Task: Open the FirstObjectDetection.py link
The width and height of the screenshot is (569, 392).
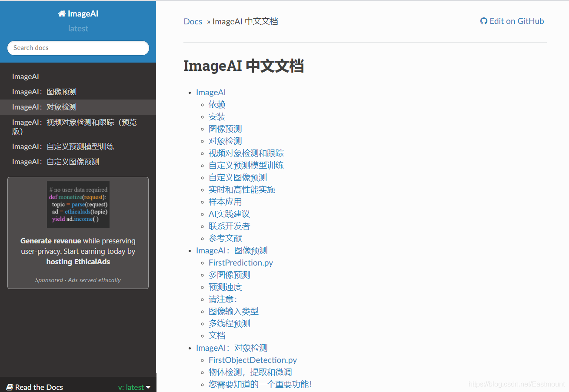Action: pos(253,360)
